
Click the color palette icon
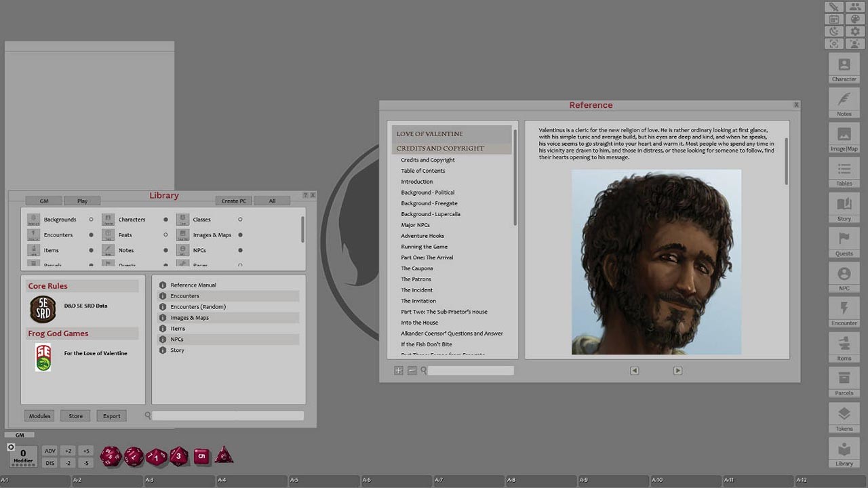[854, 19]
